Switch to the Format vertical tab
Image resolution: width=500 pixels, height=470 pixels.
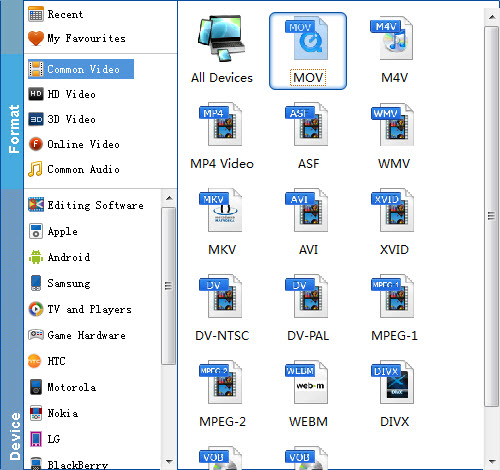coord(12,121)
